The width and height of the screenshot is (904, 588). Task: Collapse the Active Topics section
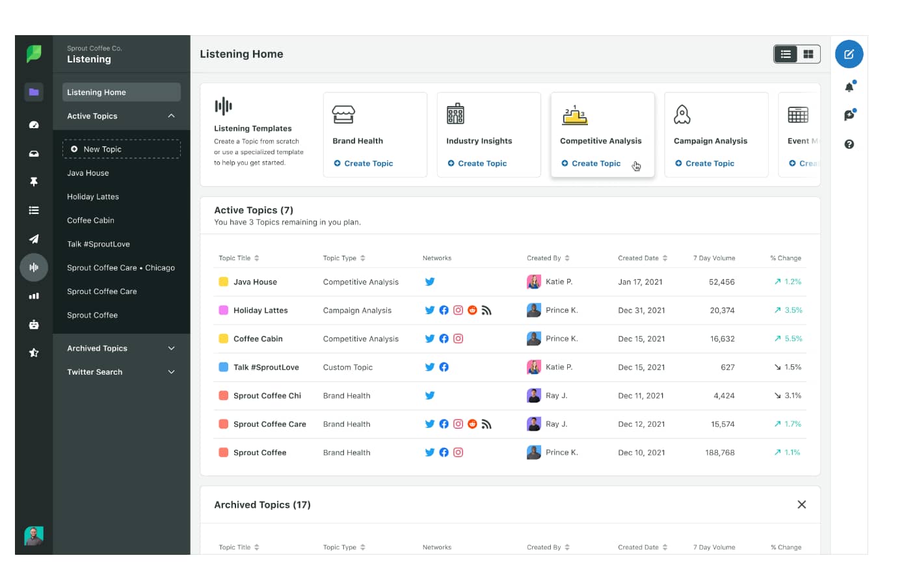coord(171,116)
